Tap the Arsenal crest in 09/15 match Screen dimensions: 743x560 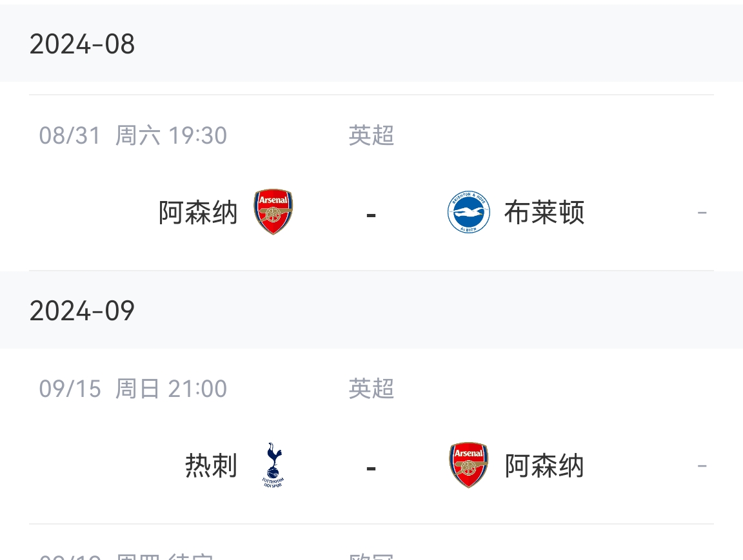[x=469, y=465]
